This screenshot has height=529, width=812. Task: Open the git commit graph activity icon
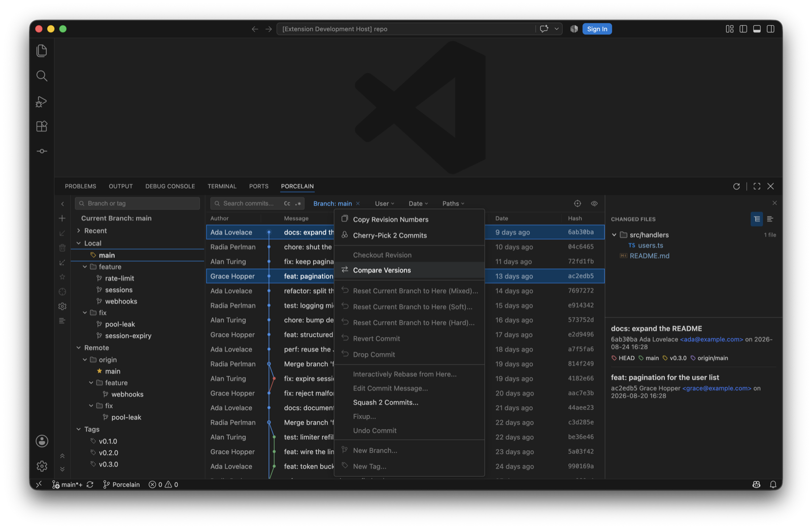point(42,151)
